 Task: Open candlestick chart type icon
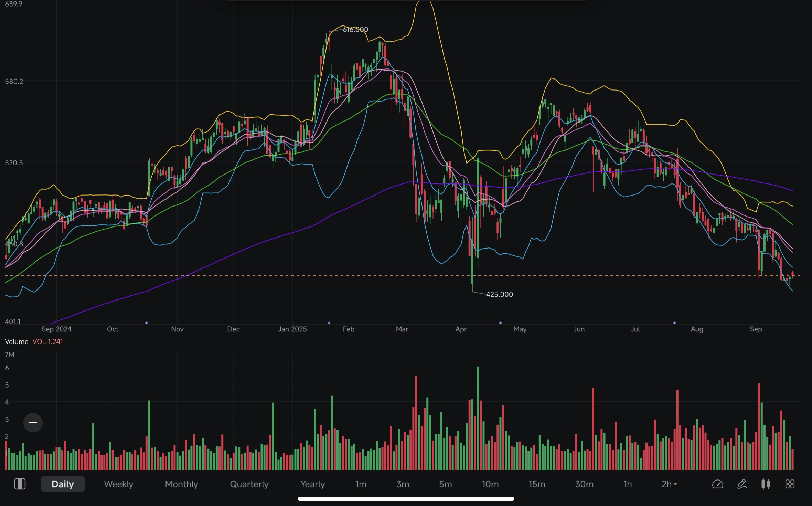click(766, 484)
